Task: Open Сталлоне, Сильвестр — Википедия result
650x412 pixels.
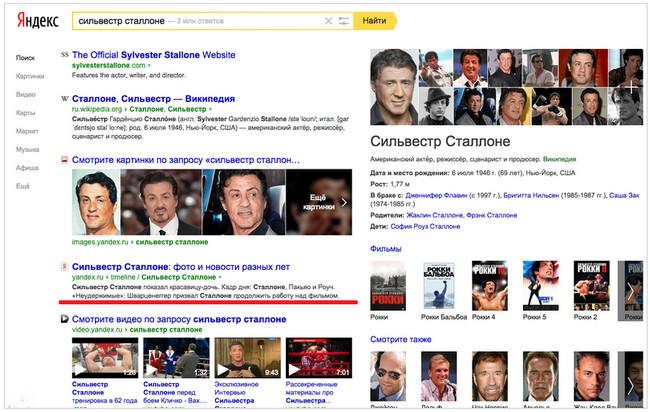Action: (x=153, y=99)
